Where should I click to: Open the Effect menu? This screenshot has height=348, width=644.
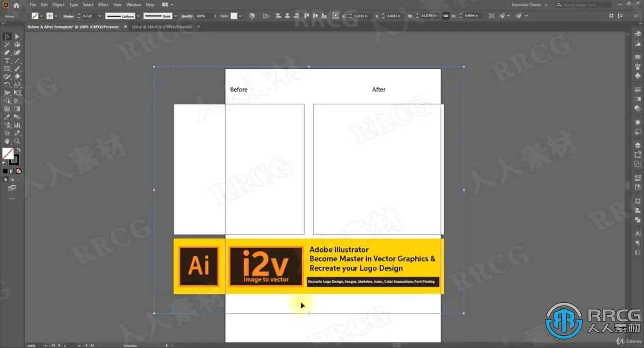click(x=103, y=5)
